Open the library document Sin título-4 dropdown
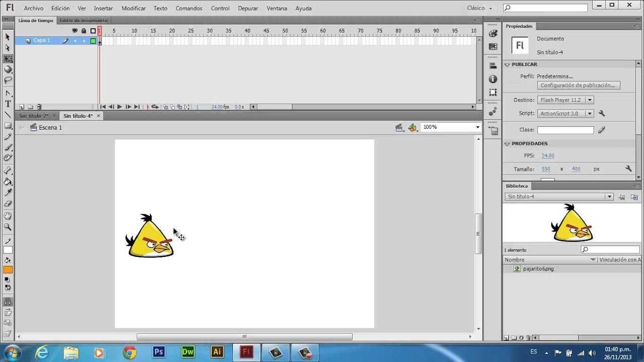The width and height of the screenshot is (644, 362). [558, 197]
